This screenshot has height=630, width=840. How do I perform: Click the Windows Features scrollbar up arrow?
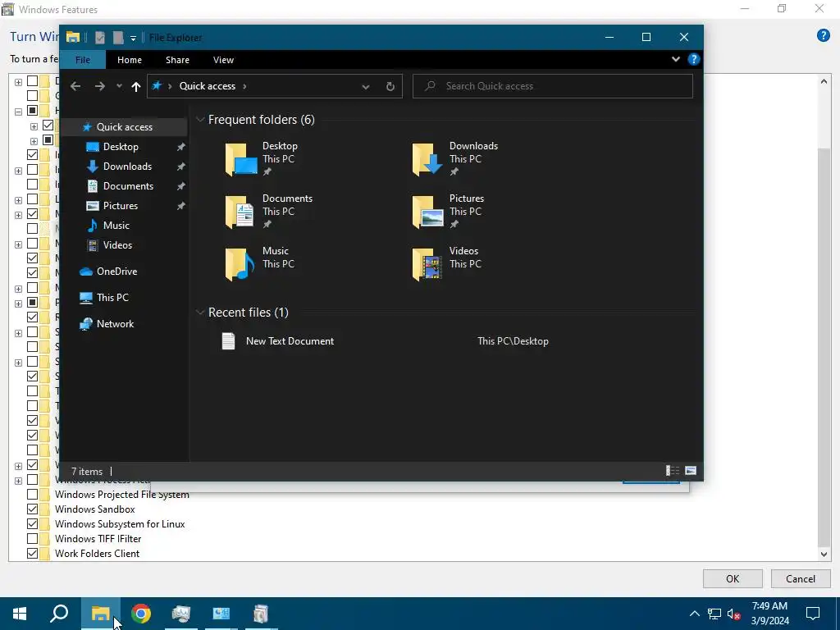[824, 81]
